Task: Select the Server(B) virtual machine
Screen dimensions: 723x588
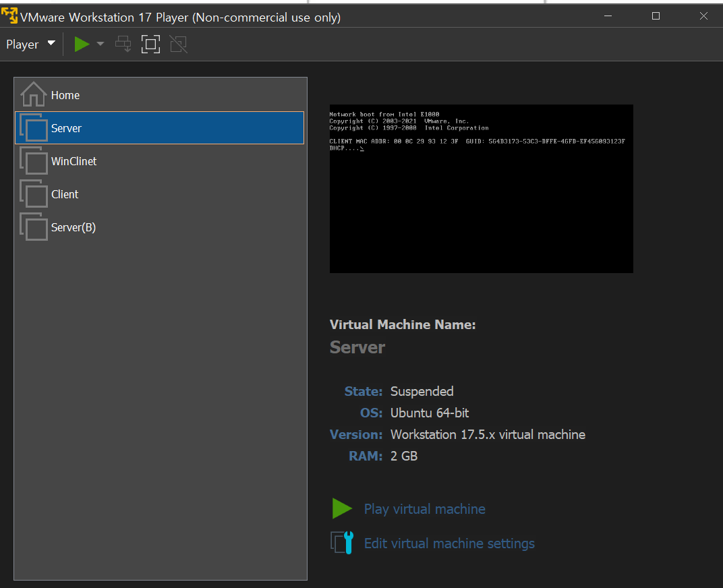Action: (160, 227)
